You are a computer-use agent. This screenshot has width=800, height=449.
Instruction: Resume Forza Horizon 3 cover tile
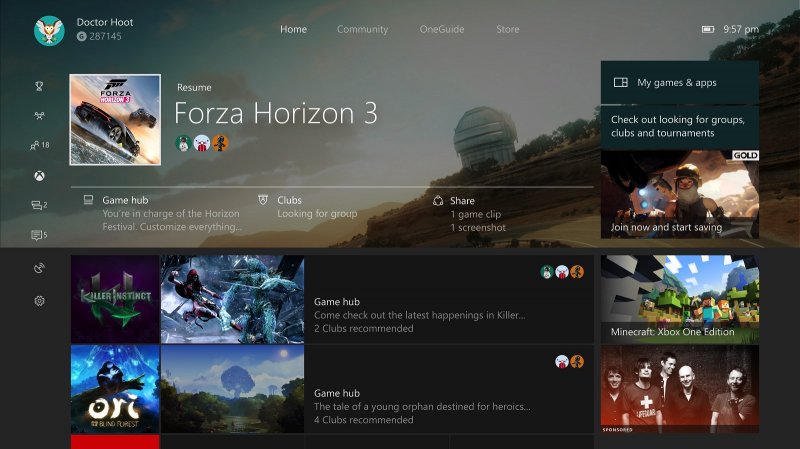tap(115, 120)
